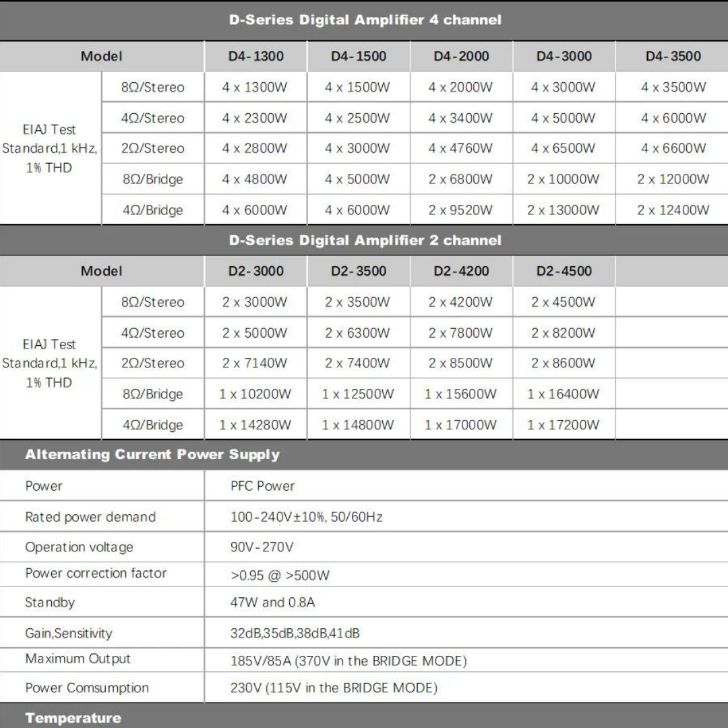The height and width of the screenshot is (728, 728).
Task: Click the "32dB,35dB,38dB,41dB" gain sensitivity value
Action: click(295, 634)
